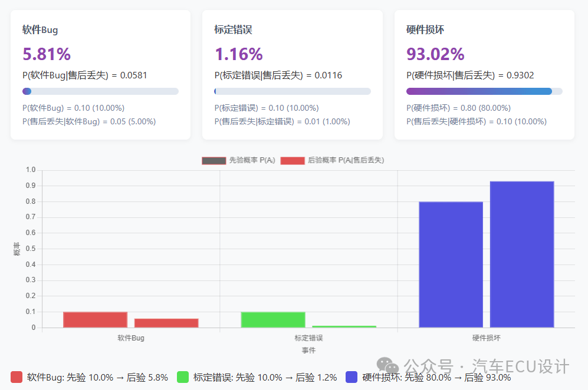
Task: Select the green 标定错误 prior bar
Action: [273, 319]
